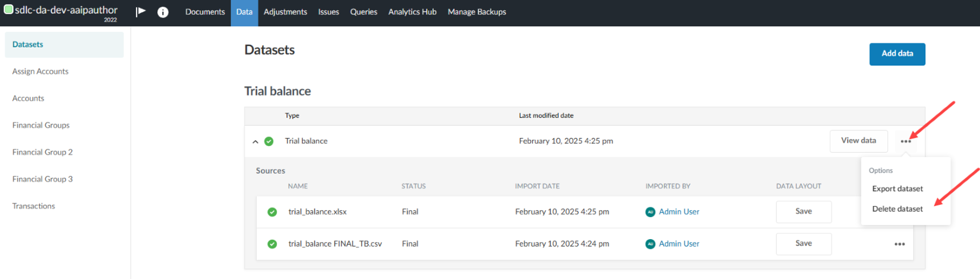Screen dimensions: 980x279
Task: Switch to the Documents tab
Action: click(205, 12)
